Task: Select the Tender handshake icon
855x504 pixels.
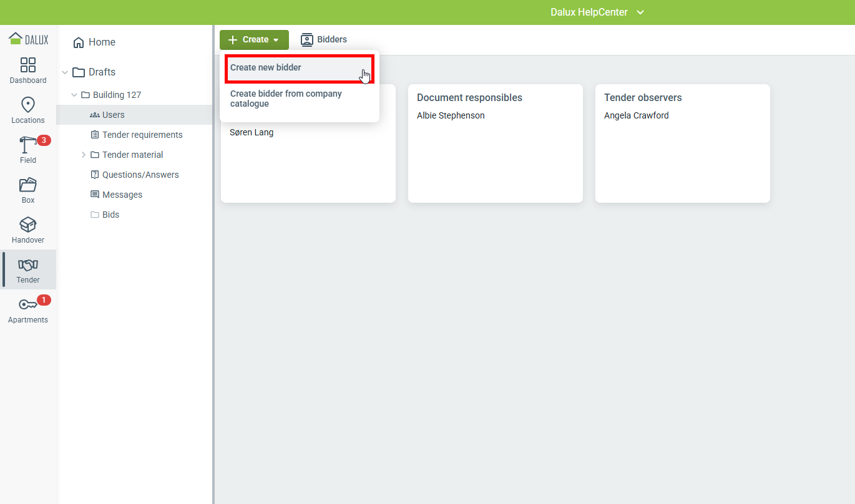Action: (28, 264)
